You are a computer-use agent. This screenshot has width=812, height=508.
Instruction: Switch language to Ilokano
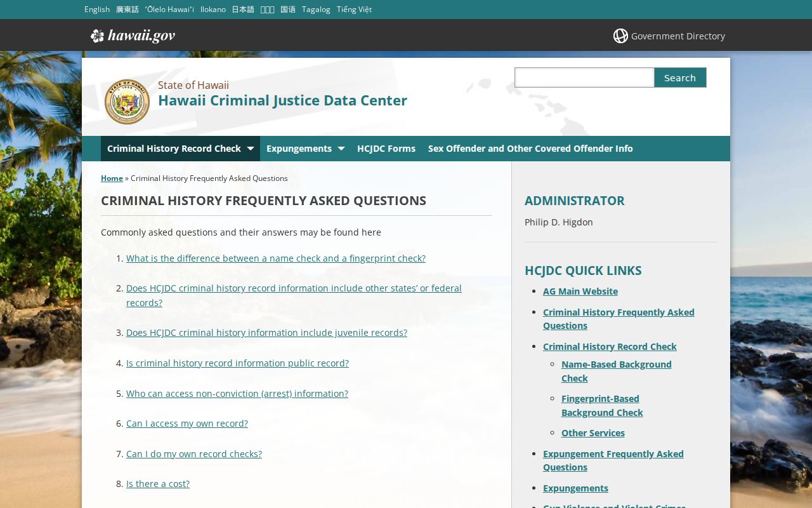coord(213,10)
